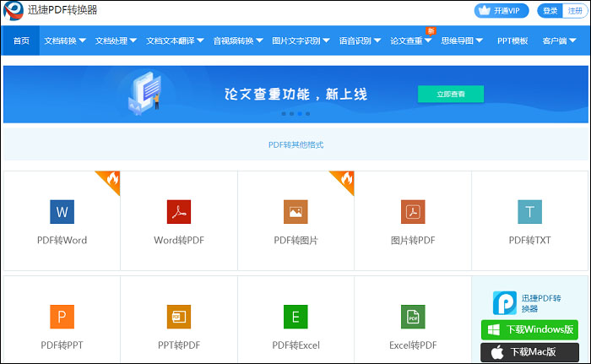Click the PDF转图片 label text

click(x=295, y=241)
